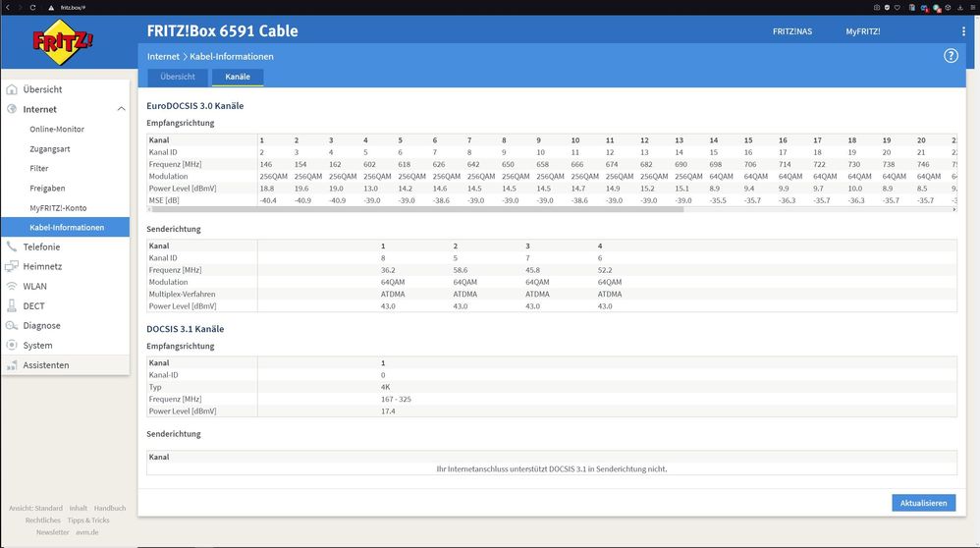
Task: Open the avm.de footer link
Action: point(86,532)
